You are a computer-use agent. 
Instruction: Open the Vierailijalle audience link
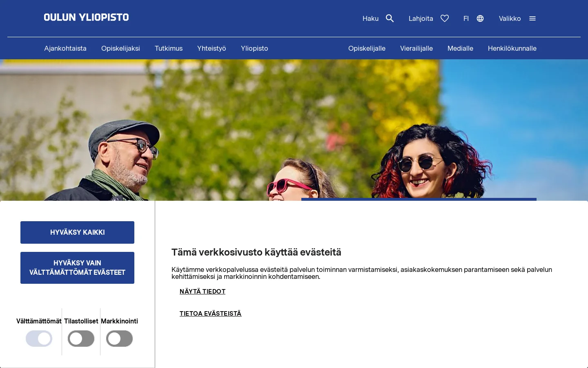[x=416, y=48]
